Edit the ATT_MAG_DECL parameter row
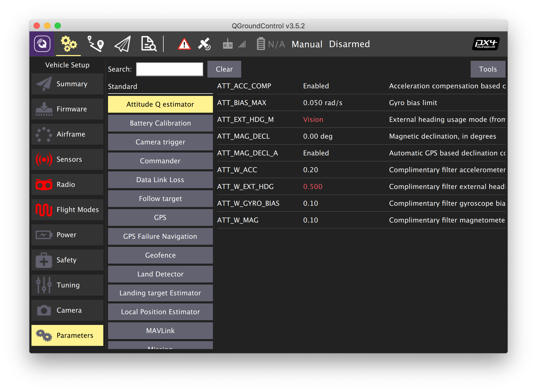537x392 pixels. click(361, 136)
